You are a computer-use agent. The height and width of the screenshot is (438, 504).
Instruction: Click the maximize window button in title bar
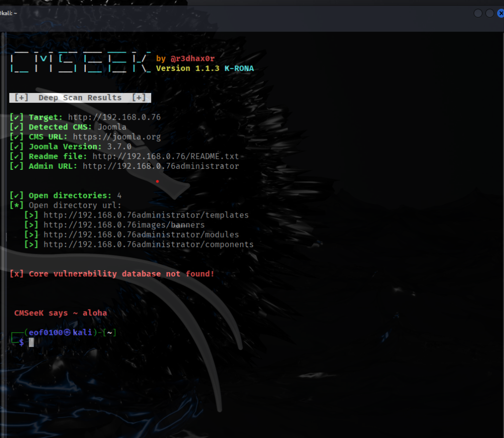490,13
